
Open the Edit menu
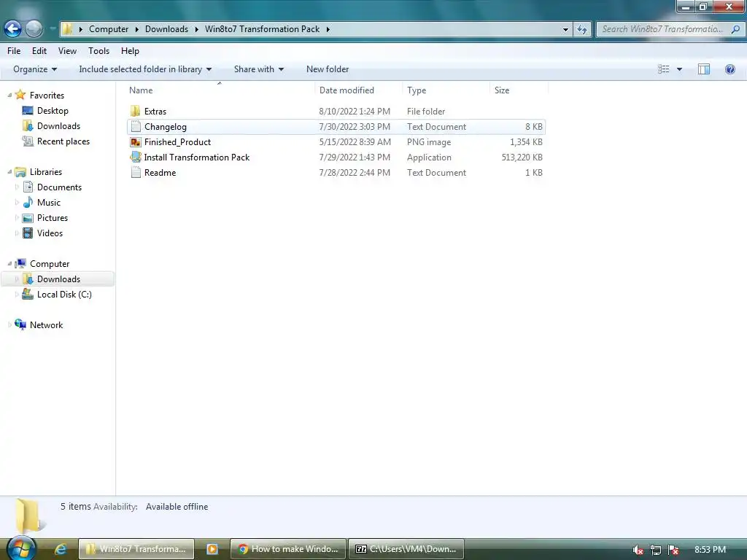[39, 51]
